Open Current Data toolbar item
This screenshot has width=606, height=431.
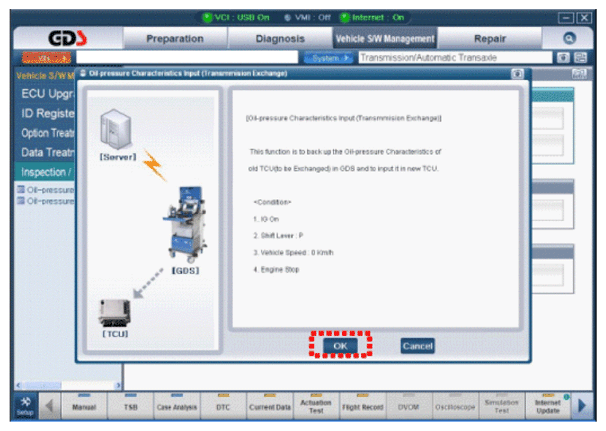click(x=270, y=406)
